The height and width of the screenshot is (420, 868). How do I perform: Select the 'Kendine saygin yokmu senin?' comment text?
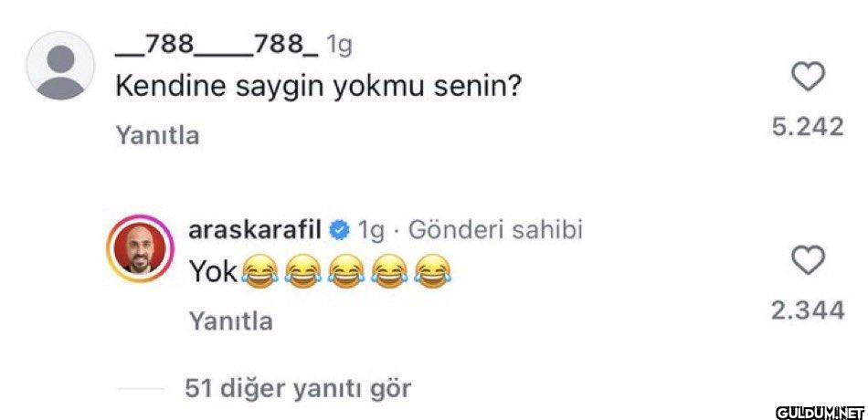(x=319, y=89)
